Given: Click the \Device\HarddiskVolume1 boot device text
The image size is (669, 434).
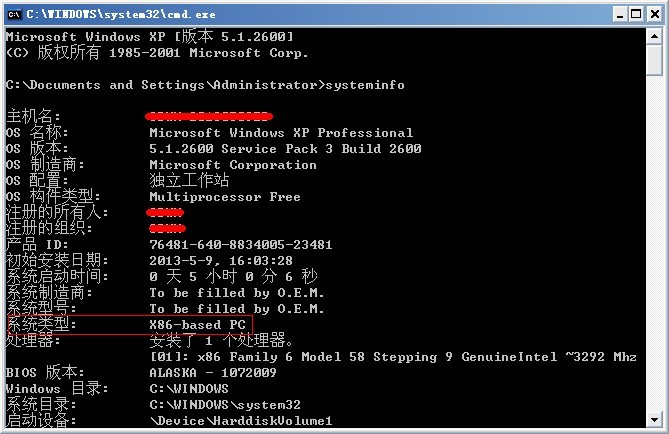Looking at the screenshot, I should click(x=241, y=421).
